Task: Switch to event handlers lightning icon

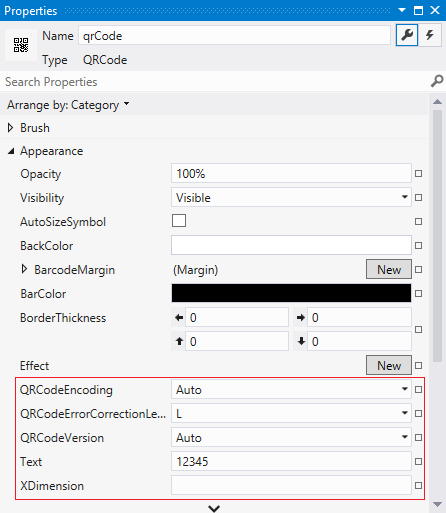Action: point(430,35)
